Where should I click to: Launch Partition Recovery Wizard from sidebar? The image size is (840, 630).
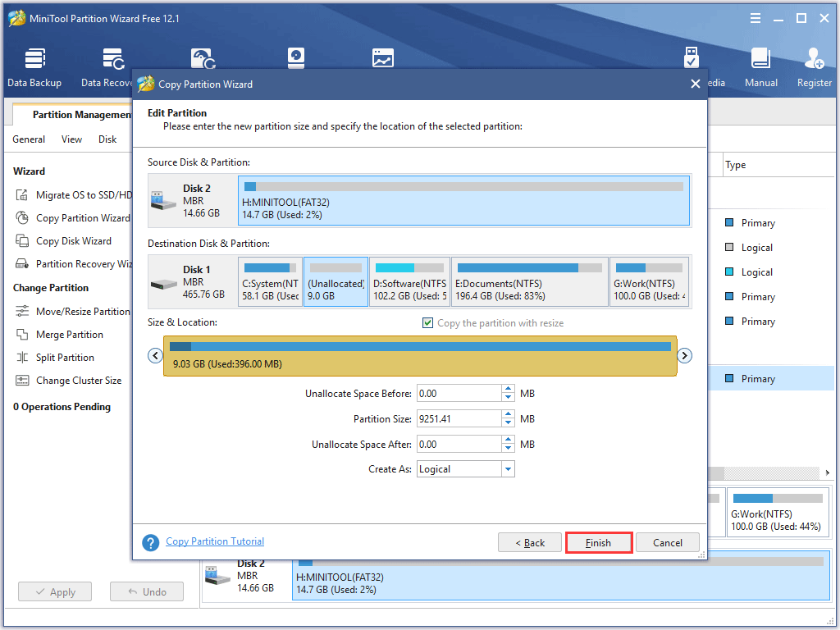click(73, 264)
